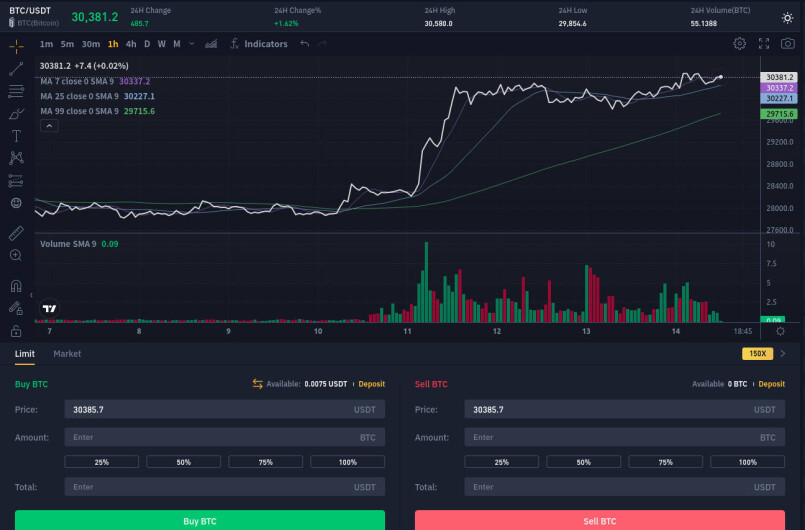Open the emoji icons tool
Image resolution: width=805 pixels, height=530 pixels.
point(16,203)
